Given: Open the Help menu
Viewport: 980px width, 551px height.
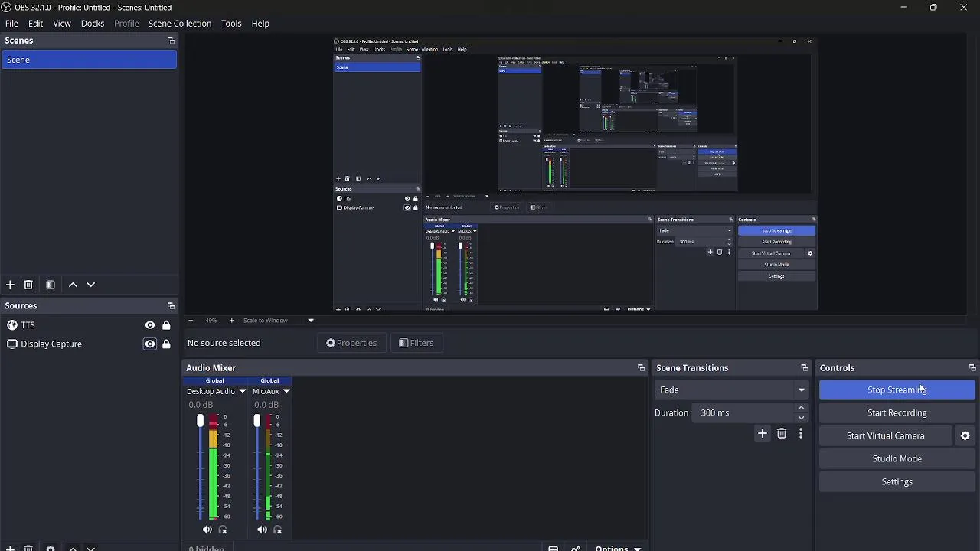Looking at the screenshot, I should [x=260, y=24].
